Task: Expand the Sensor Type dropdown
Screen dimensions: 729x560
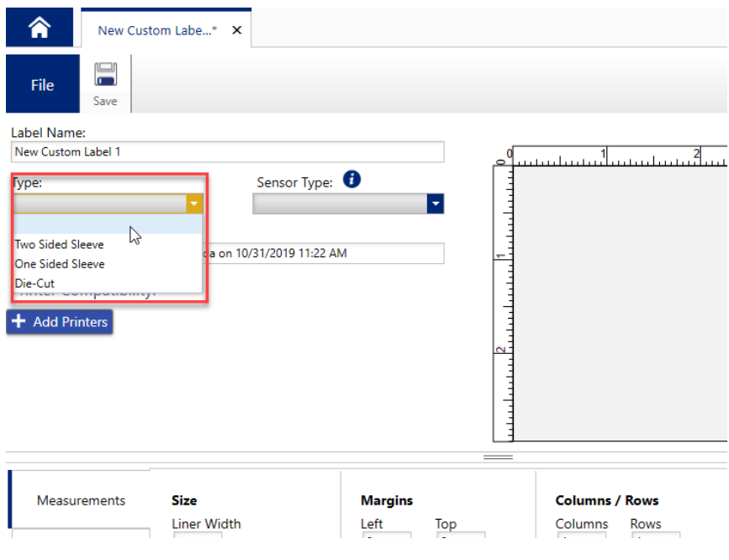Action: (x=434, y=203)
